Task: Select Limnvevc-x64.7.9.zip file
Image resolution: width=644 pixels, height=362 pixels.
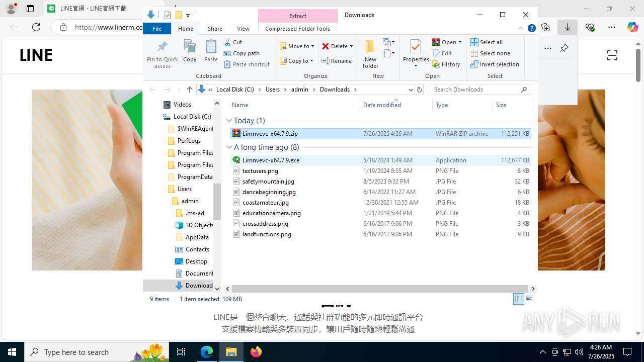Action: click(x=380, y=134)
